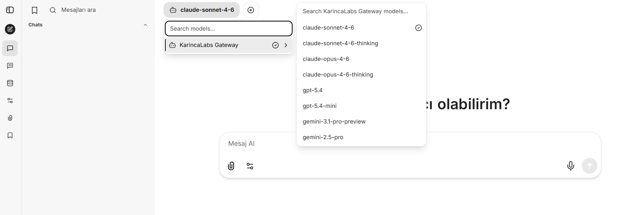Select gemini-2.5-pro model option

pyautogui.click(x=323, y=137)
